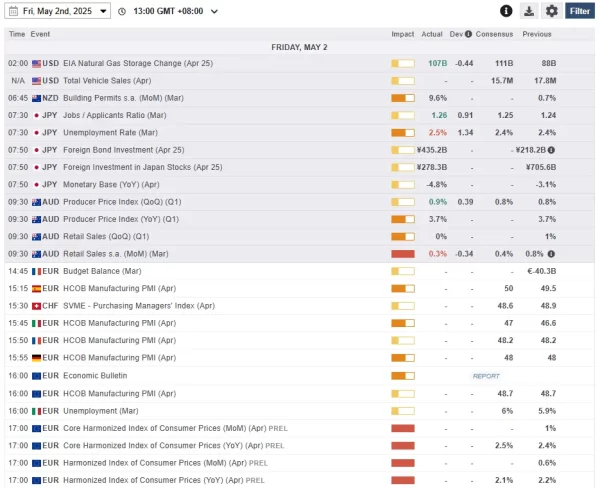Click the Dev column info icon

click(468, 34)
